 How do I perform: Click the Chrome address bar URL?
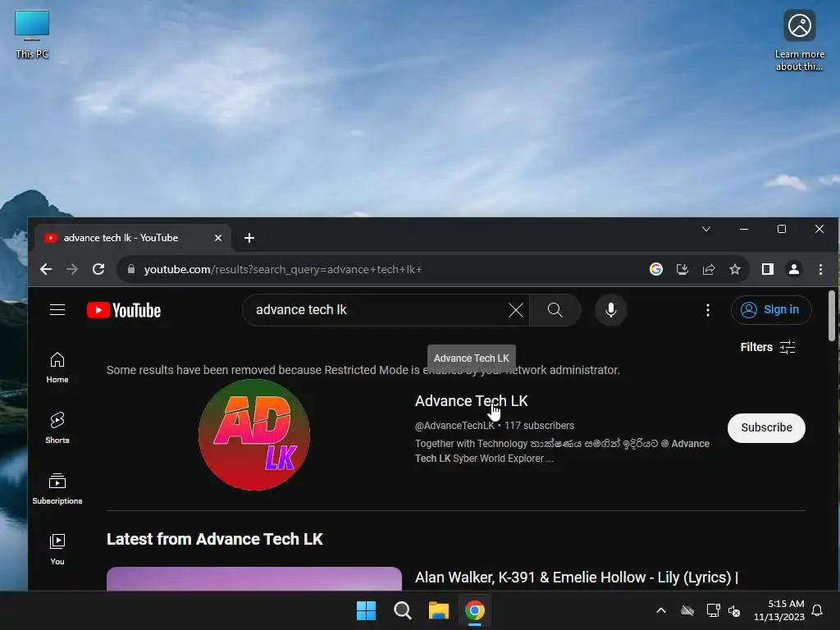pos(283,269)
